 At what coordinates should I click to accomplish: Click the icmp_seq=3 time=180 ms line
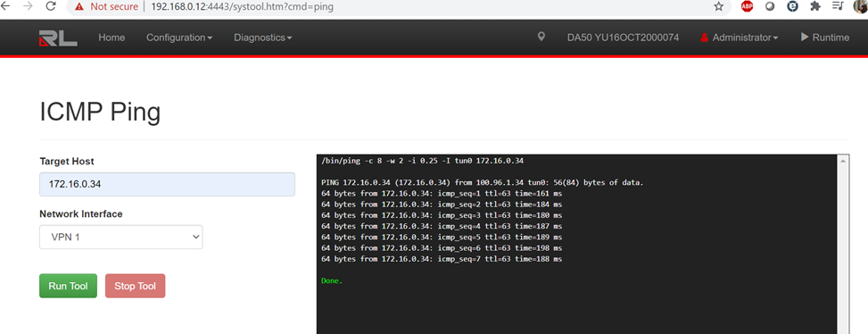click(x=442, y=215)
